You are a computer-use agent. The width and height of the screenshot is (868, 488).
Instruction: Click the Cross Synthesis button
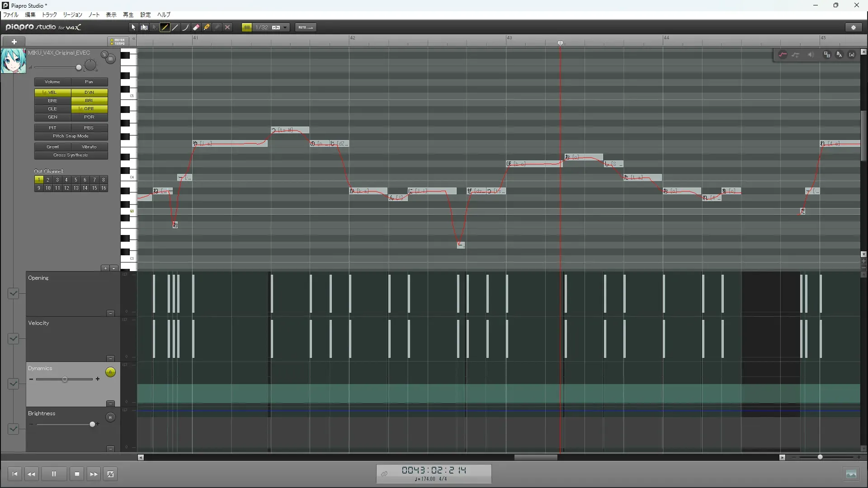click(x=71, y=155)
